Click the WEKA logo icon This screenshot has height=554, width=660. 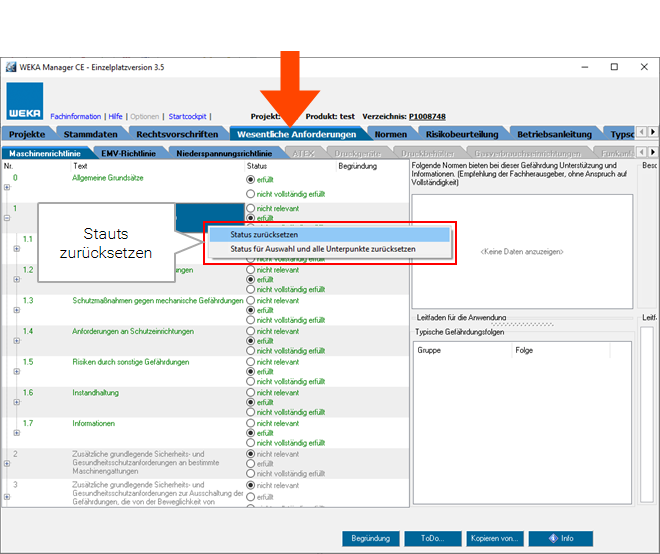pyautogui.click(x=25, y=102)
